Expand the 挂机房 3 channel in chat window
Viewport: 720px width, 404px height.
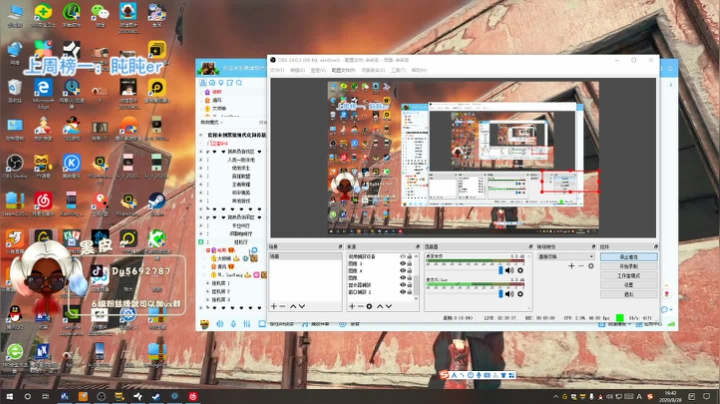coord(208,299)
